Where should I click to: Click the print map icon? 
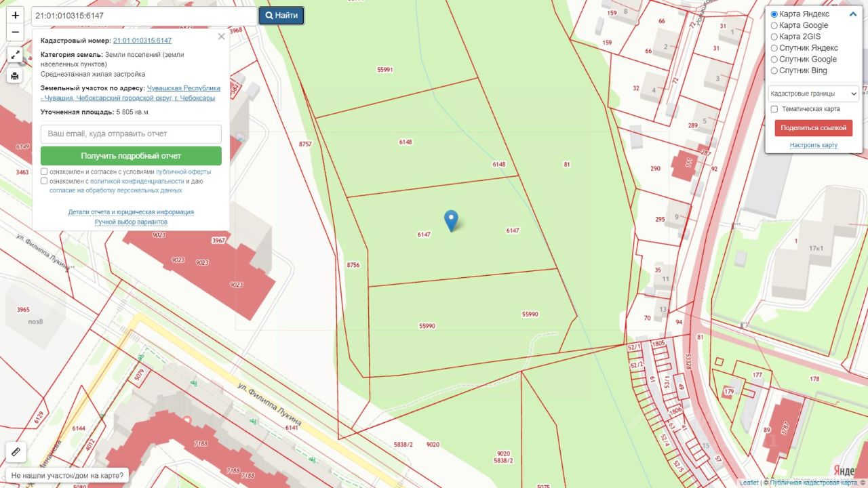pos(15,76)
